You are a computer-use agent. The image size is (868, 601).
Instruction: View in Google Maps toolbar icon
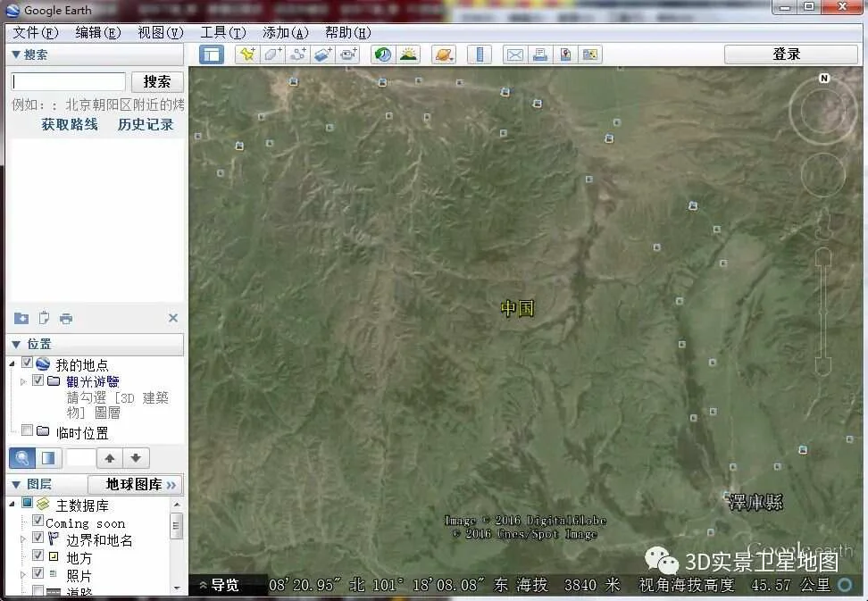tap(590, 54)
